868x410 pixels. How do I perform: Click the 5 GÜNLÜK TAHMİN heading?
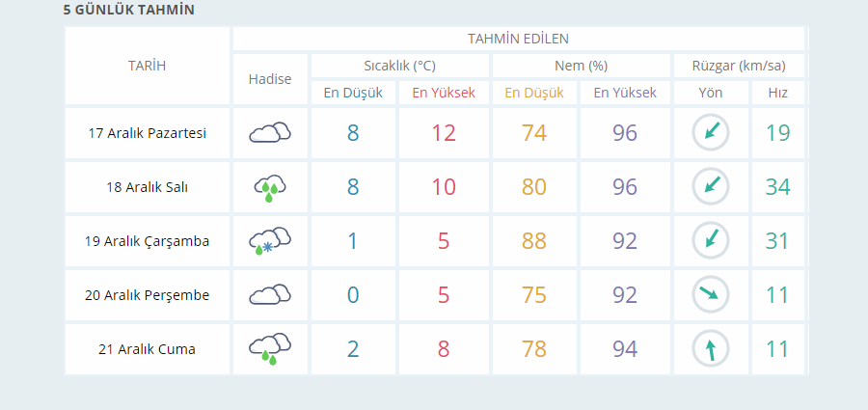tap(129, 10)
